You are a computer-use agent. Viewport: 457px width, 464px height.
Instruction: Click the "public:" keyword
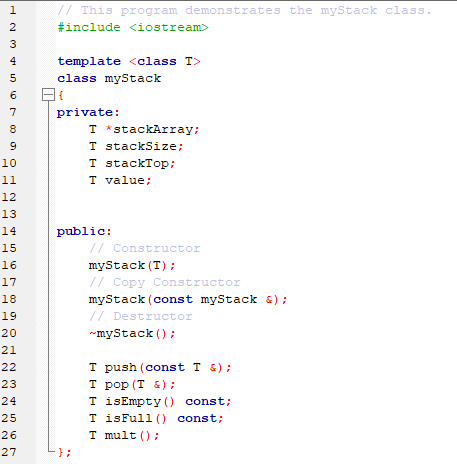coord(84,231)
